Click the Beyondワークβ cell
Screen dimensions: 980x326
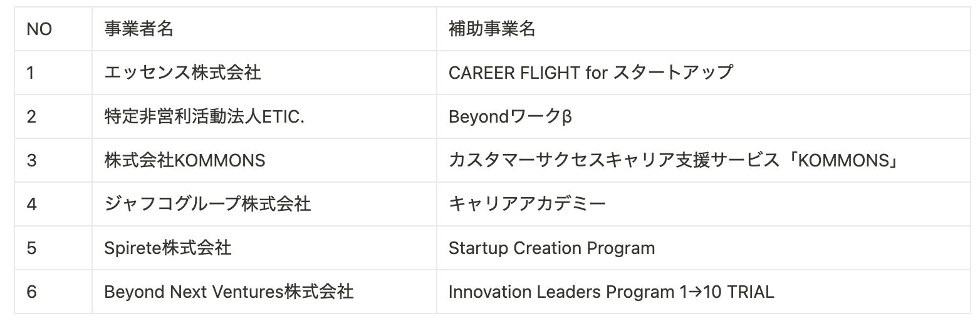click(x=510, y=116)
